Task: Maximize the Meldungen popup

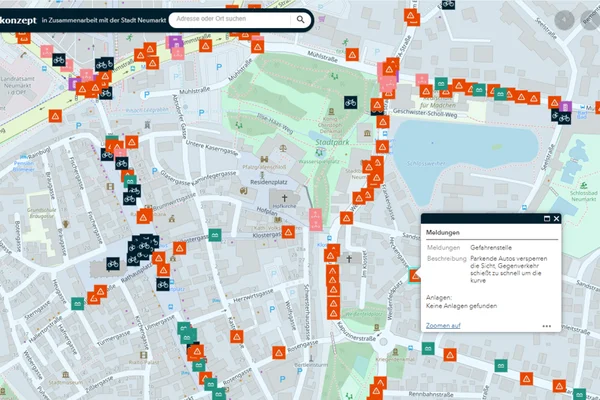Action: click(546, 218)
